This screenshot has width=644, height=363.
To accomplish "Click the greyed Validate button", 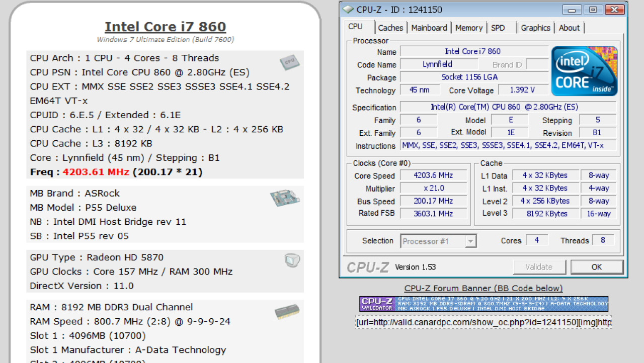I will point(539,267).
